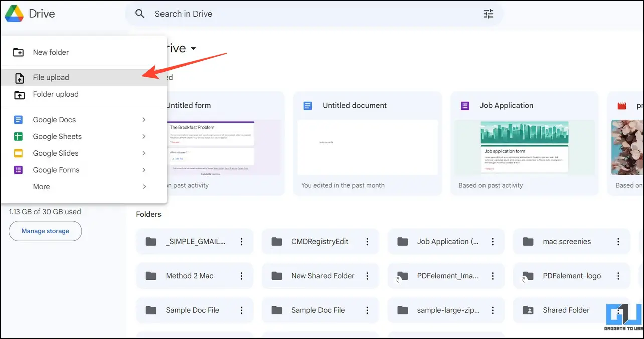Click the Folder upload icon
Screen dimensions: 644x339
coord(19,94)
